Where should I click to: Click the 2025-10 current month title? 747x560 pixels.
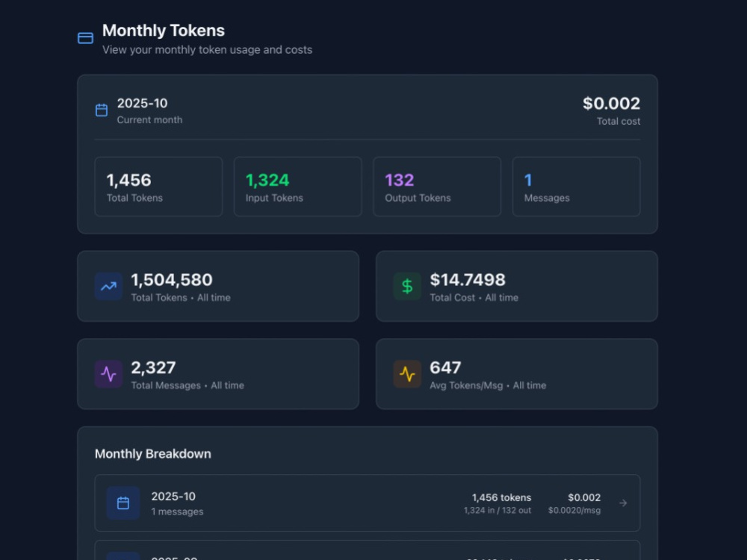coord(143,103)
